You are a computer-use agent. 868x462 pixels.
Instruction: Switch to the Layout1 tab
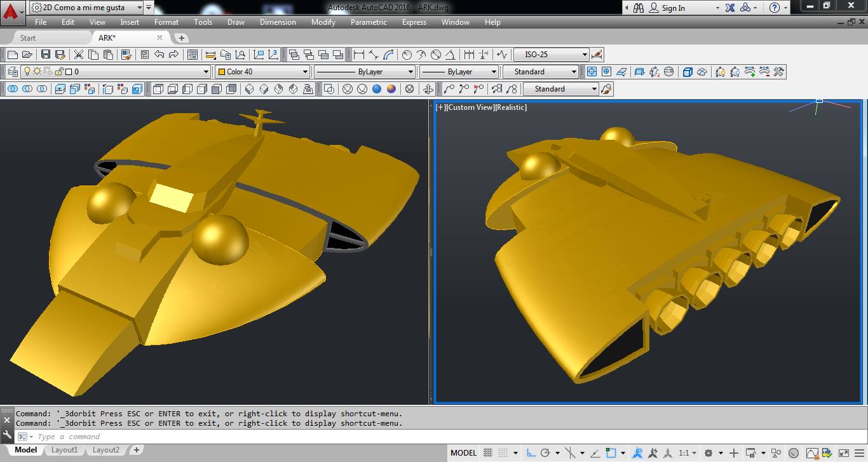tap(64, 450)
